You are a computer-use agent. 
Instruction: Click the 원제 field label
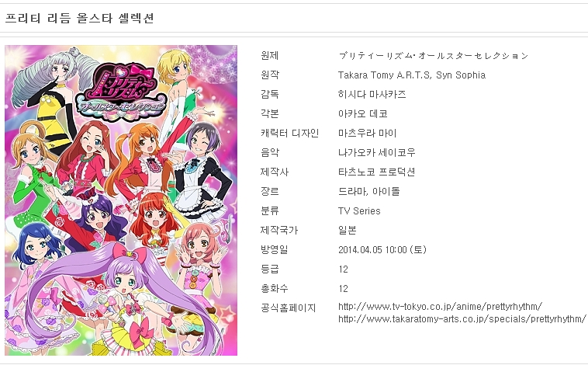(270, 56)
